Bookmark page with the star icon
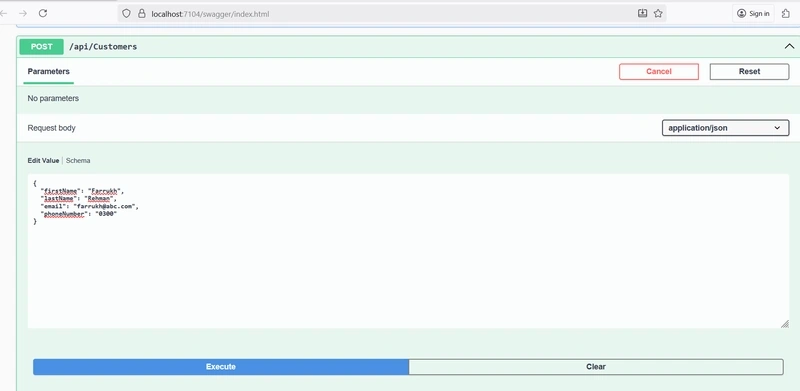Screen dimensions: 800x391 [658, 14]
